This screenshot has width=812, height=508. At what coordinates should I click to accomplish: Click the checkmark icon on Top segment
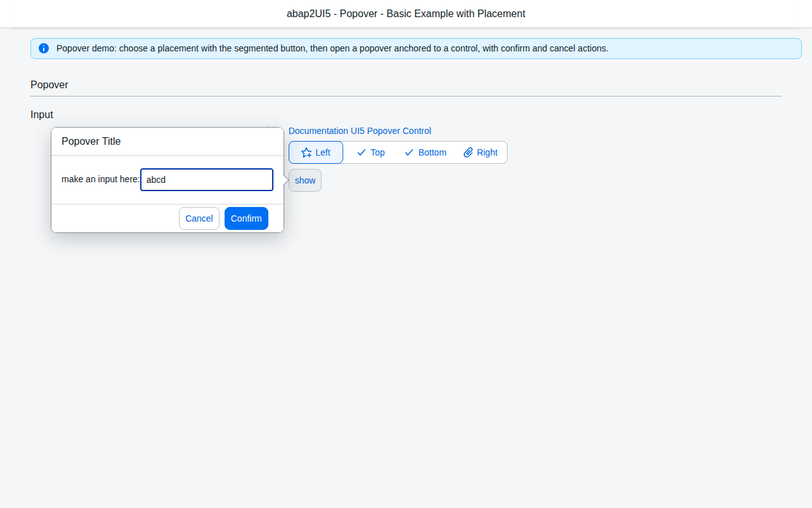coord(362,152)
